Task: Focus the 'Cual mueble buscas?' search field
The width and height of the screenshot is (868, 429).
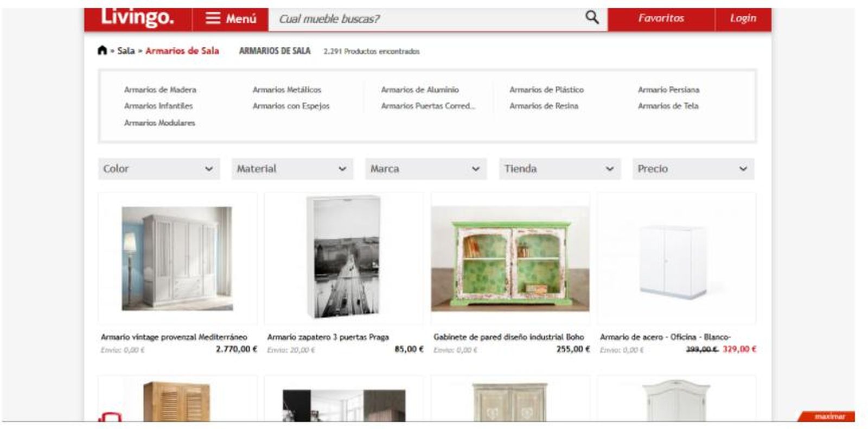Action: point(423,19)
